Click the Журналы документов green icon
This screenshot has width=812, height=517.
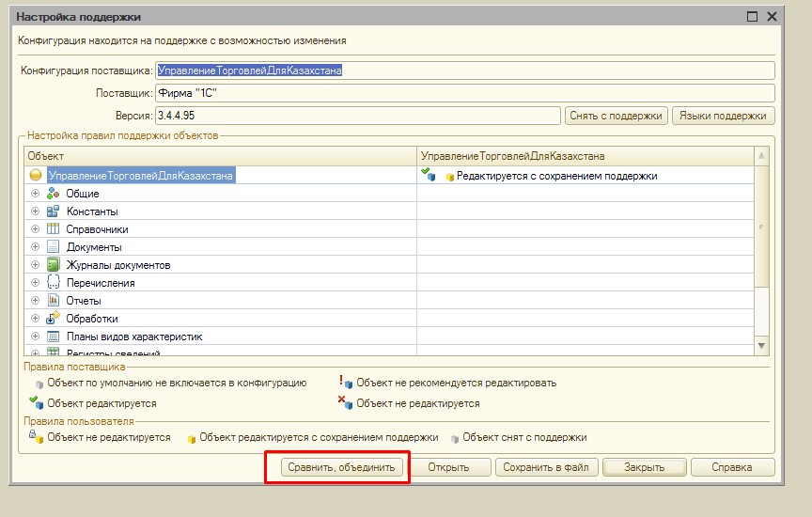click(53, 265)
